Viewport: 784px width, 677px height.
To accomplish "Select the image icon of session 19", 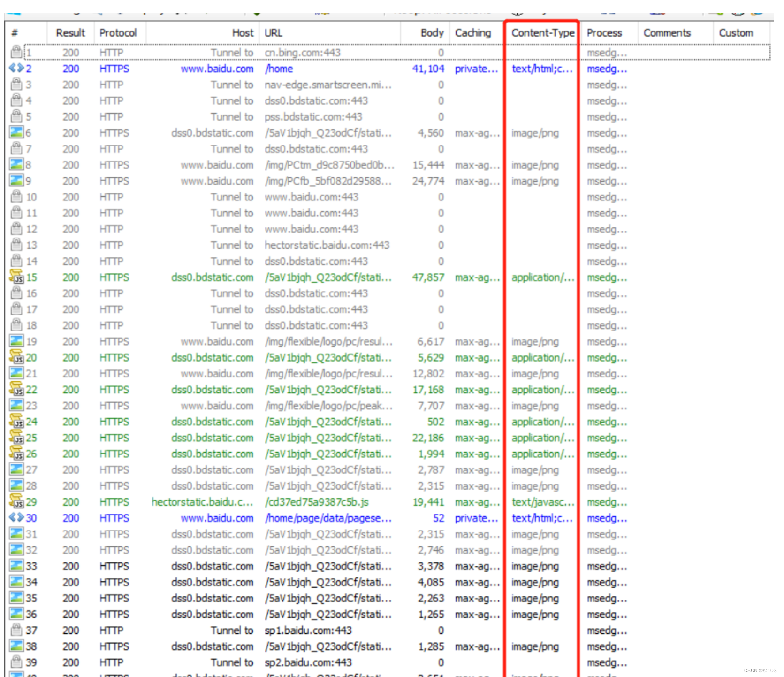I will coord(16,341).
